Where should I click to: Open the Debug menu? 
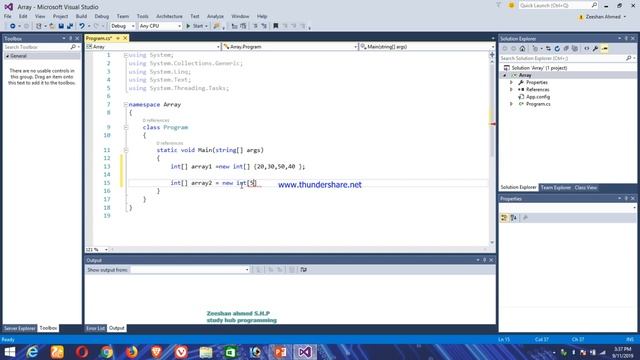[102, 16]
